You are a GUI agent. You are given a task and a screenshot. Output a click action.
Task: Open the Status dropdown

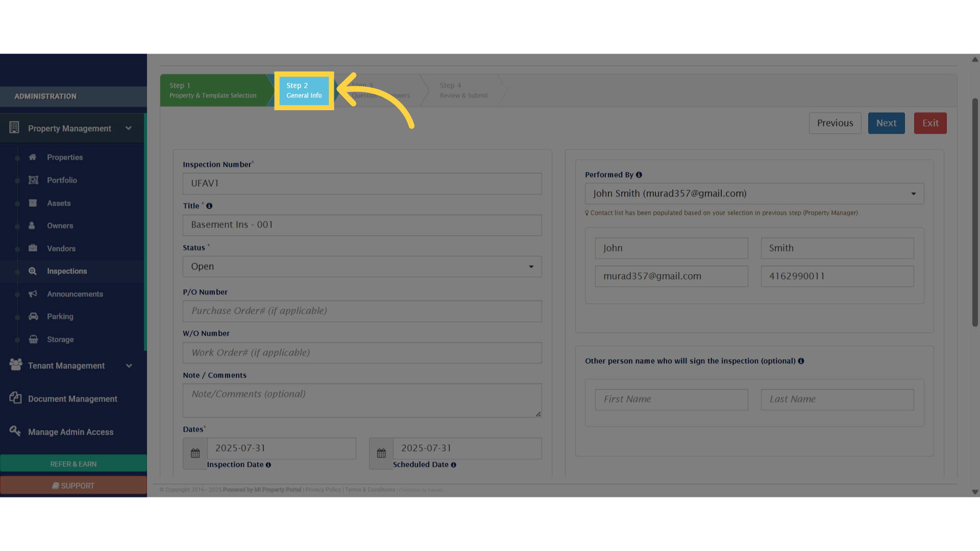click(x=362, y=266)
